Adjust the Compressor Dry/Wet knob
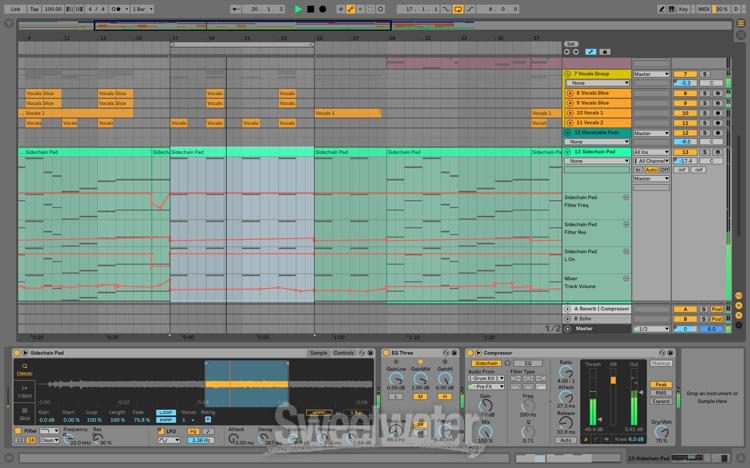Screen dimensions: 750x468 pos(662,432)
